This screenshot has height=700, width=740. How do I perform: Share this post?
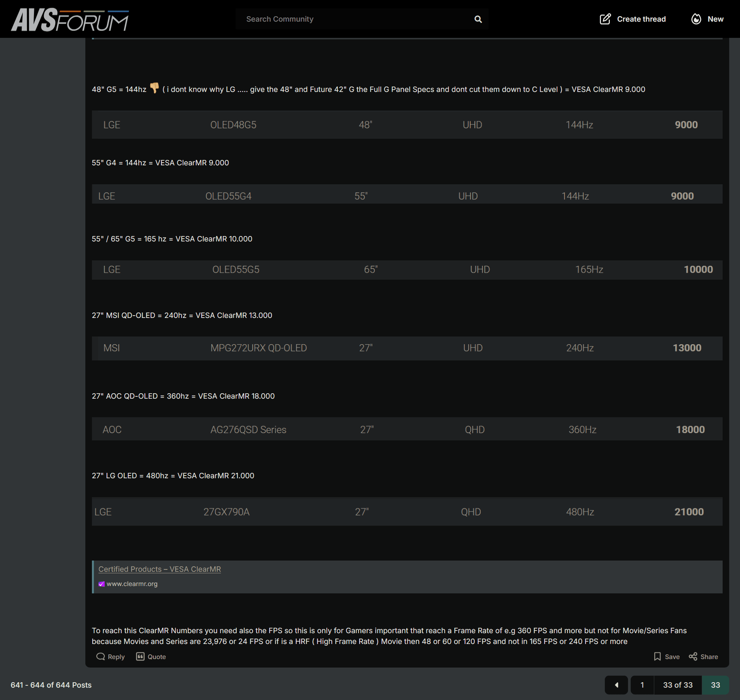click(x=703, y=657)
